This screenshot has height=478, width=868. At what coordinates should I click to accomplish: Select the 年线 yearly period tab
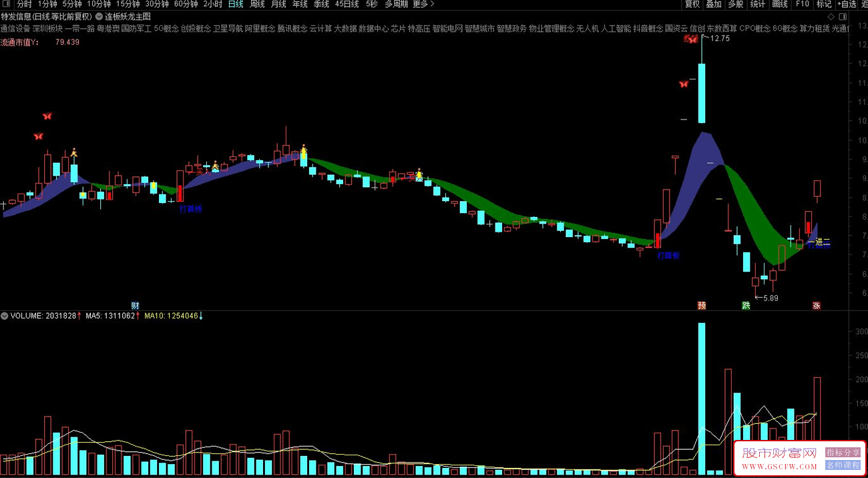pyautogui.click(x=300, y=4)
